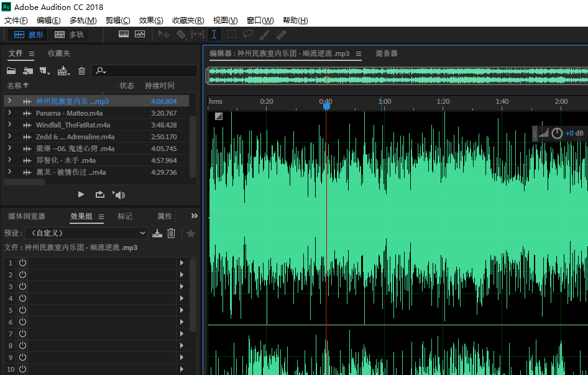The width and height of the screenshot is (588, 375).
Task: Open the 效果 menu in the menu bar
Action: point(150,20)
